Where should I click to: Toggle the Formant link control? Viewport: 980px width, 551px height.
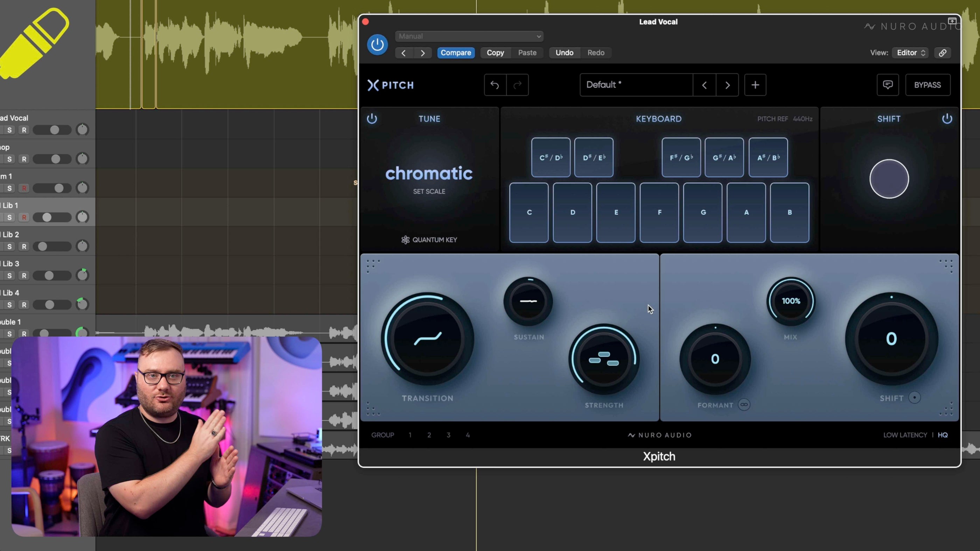click(744, 405)
